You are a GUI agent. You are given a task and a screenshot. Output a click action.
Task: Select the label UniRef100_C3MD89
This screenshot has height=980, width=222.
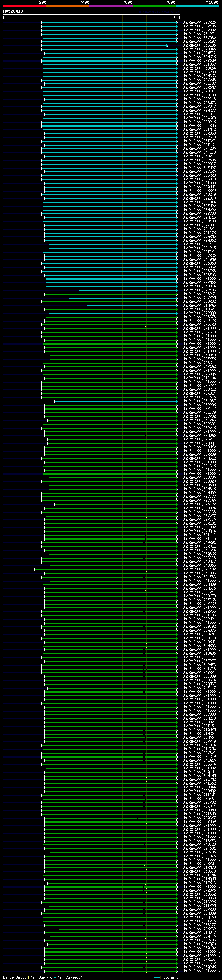point(199,913)
